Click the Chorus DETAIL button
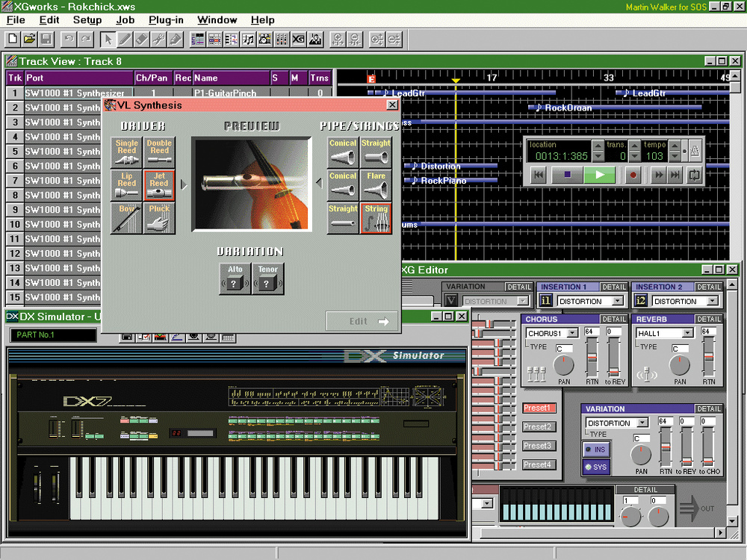747x560 pixels. pos(613,320)
